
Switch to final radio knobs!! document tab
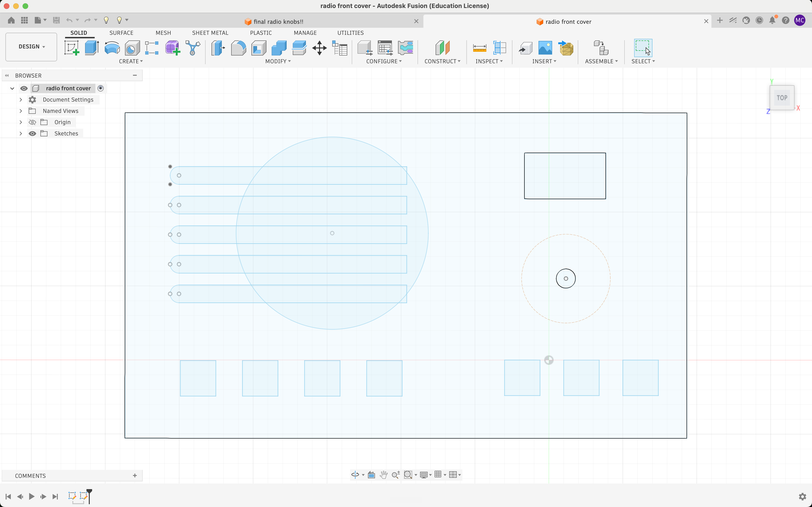278,21
